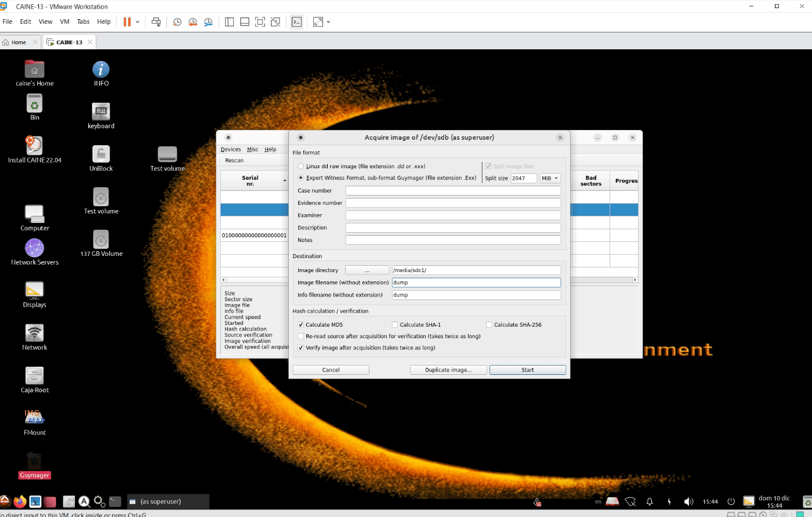Show or hide the VMware library sidebar
Screen dimensions: 812x517
pyautogui.click(x=229, y=22)
